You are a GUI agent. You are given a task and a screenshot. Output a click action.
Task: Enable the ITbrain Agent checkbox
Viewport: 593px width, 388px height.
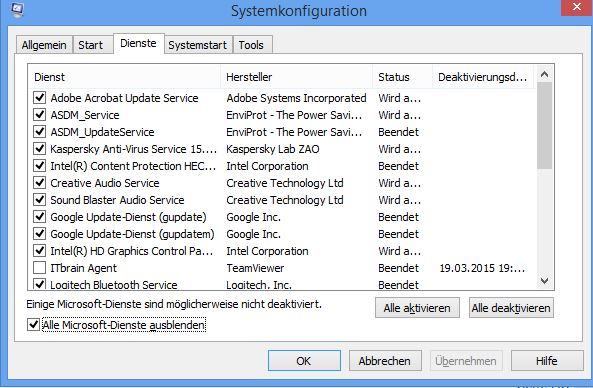point(39,267)
